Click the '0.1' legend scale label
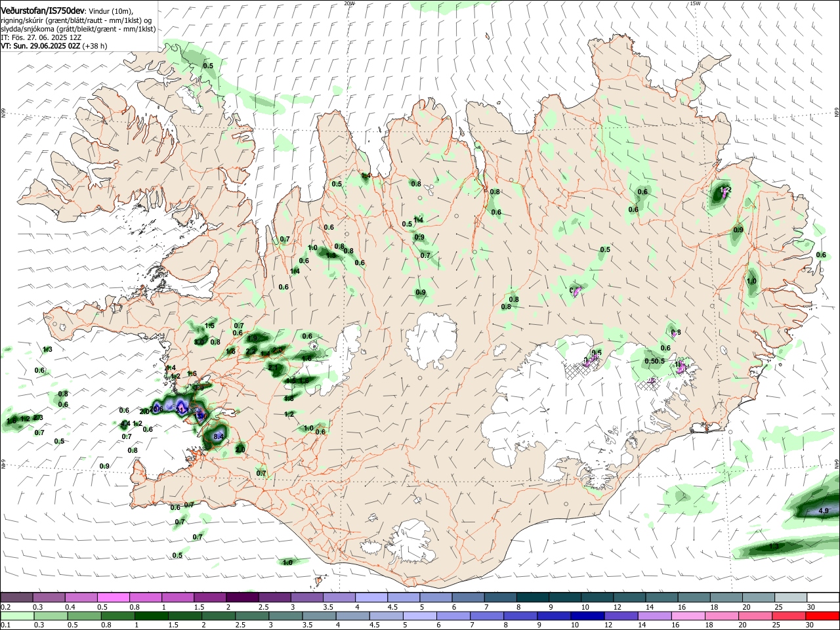The width and height of the screenshot is (840, 630). point(5,625)
